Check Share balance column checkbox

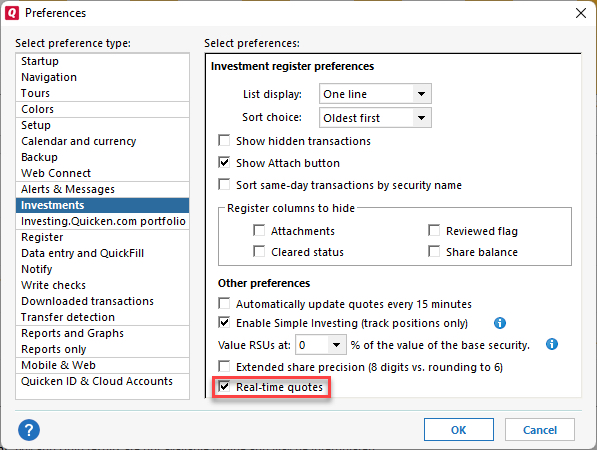[434, 251]
